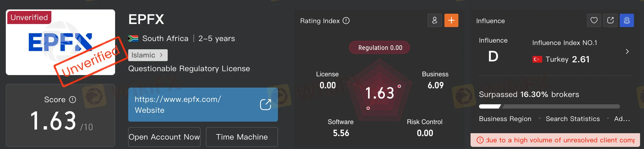Click the Rating Index info icon

[x=346, y=21]
